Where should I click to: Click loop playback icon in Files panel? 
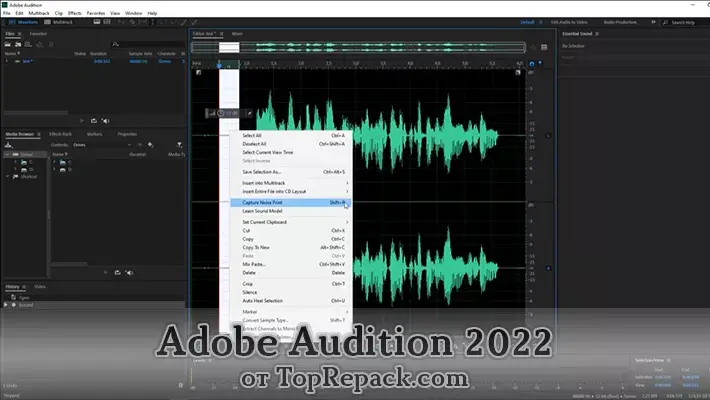[x=93, y=120]
